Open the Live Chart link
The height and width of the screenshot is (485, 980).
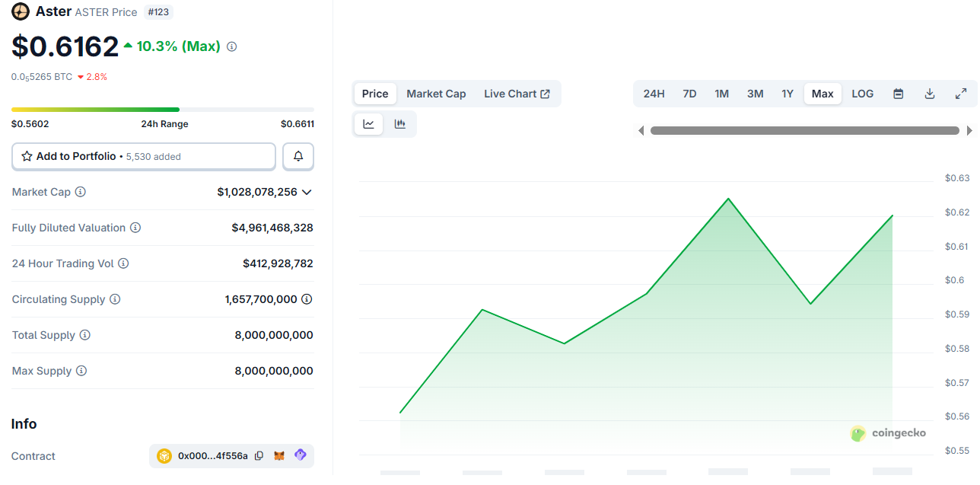tap(517, 94)
